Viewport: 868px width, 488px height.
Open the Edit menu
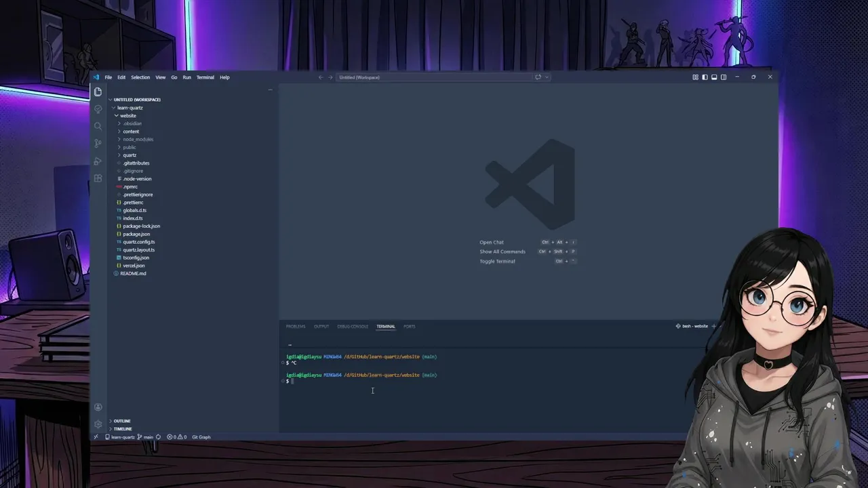coord(121,77)
